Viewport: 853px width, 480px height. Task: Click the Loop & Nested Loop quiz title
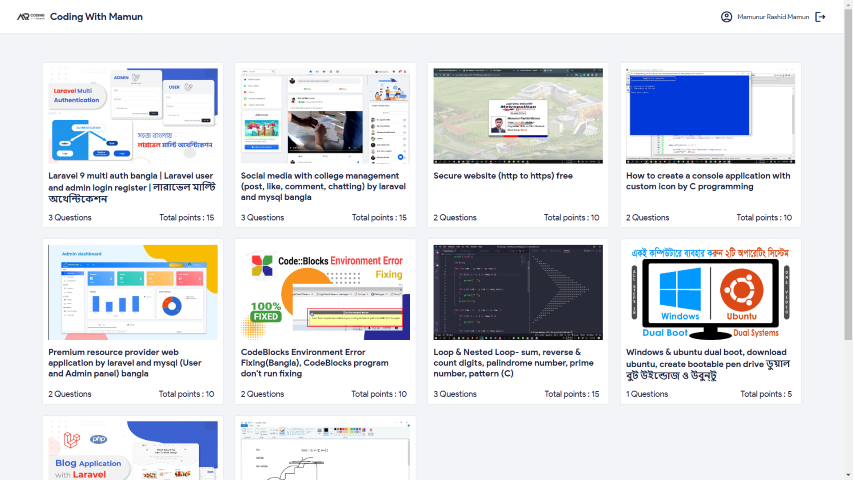(514, 363)
